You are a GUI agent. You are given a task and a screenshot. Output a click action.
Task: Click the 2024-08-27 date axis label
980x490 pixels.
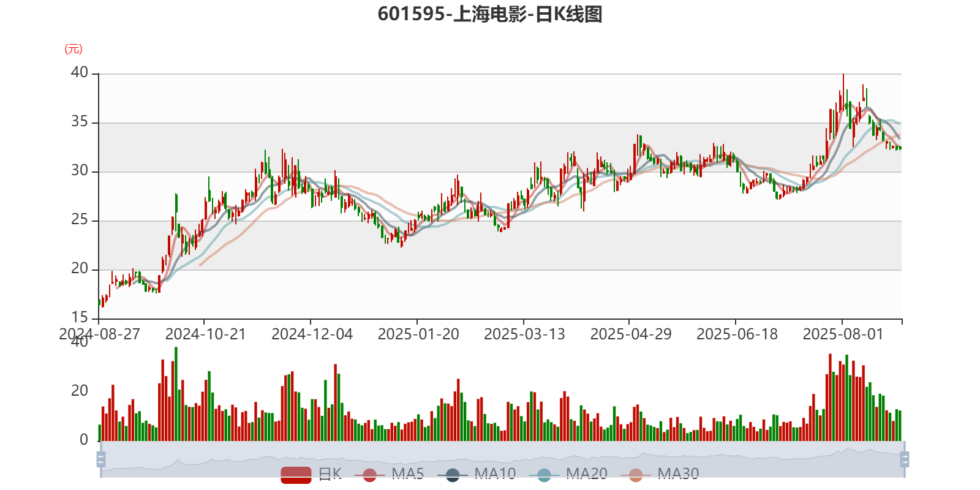pyautogui.click(x=99, y=334)
